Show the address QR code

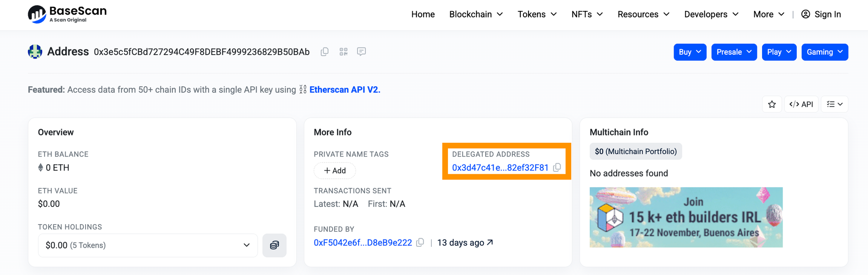coord(343,52)
